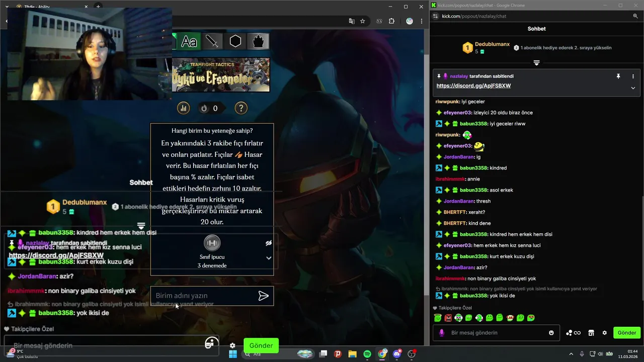This screenshot has height=362, width=644.
Task: Open chat settings gear in Kick popout
Action: pos(605,333)
